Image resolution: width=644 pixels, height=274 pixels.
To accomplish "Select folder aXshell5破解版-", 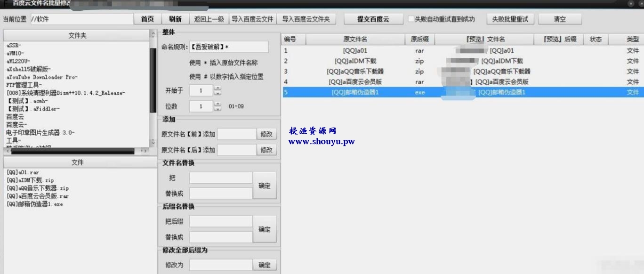I will click(x=29, y=69).
